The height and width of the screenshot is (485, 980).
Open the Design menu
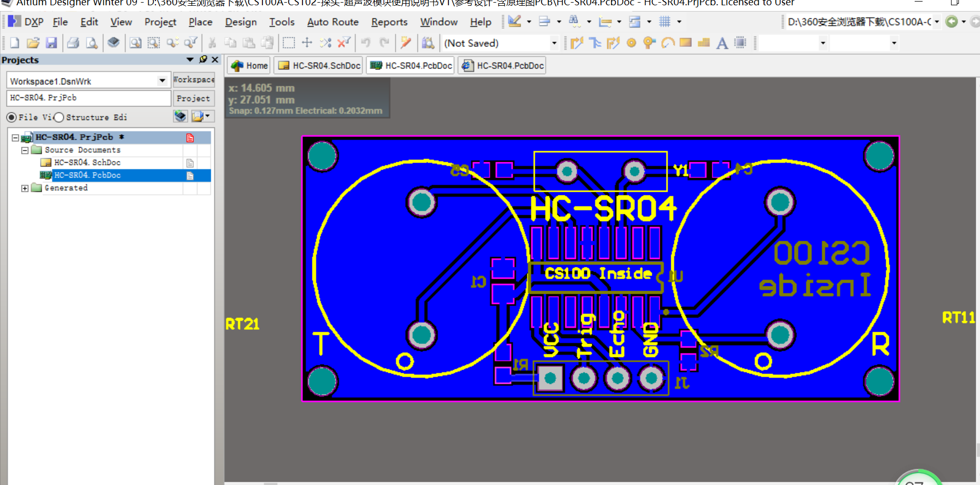(x=241, y=22)
